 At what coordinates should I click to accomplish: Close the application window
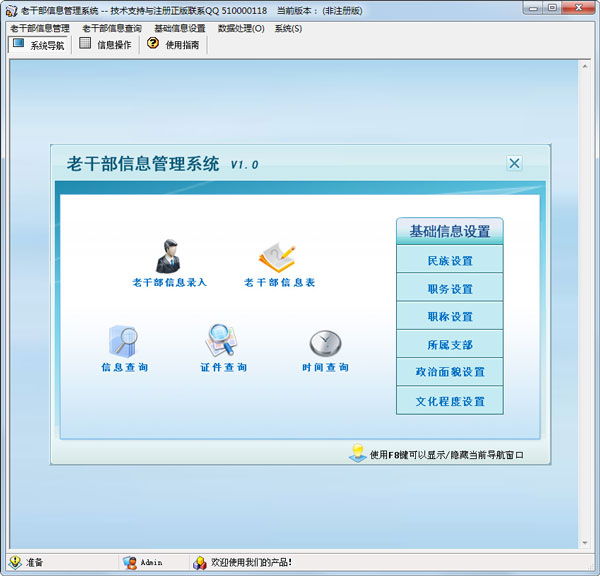pos(579,8)
